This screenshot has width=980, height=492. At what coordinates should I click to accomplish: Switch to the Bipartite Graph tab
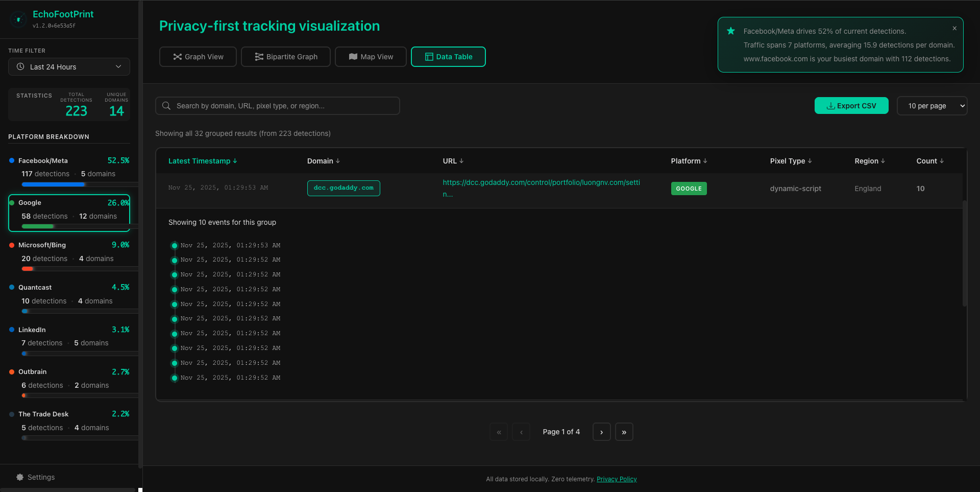coord(285,57)
